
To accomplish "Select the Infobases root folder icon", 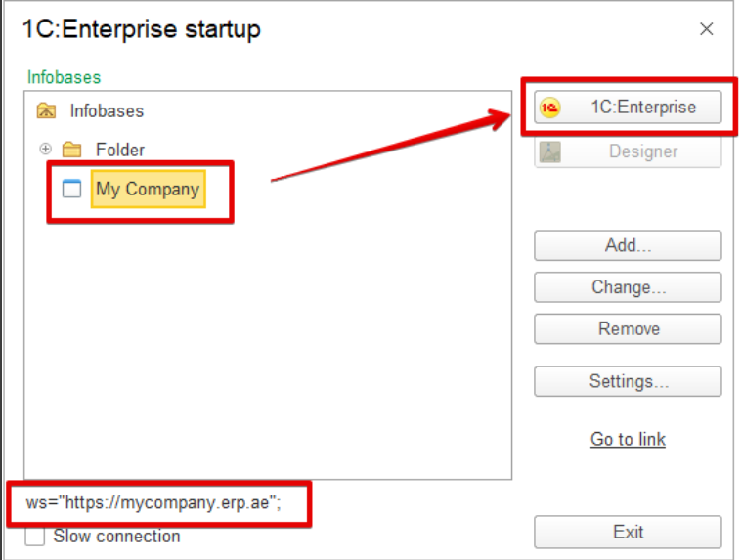I will tap(46, 110).
